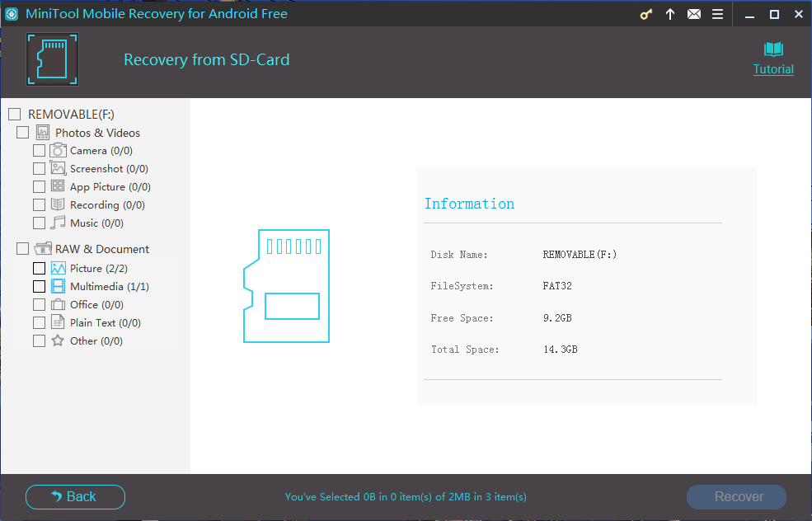Click the large SD card illustration
Image resolution: width=812 pixels, height=521 pixels.
coord(286,286)
